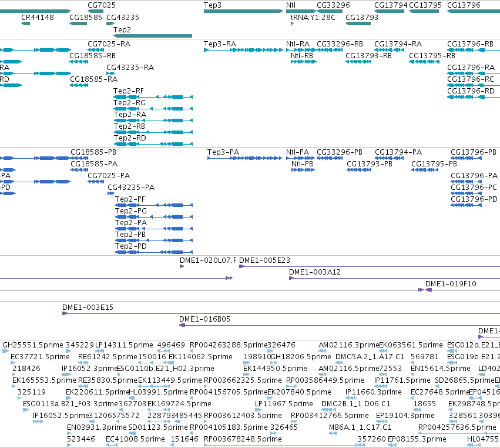Click the Tep3-RA transcript label

coord(220,44)
